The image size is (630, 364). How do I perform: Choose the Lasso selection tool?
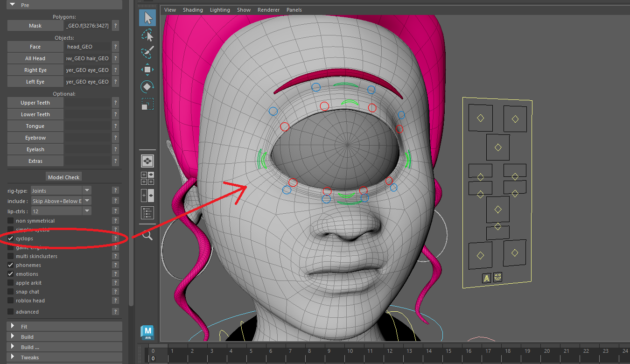click(147, 35)
